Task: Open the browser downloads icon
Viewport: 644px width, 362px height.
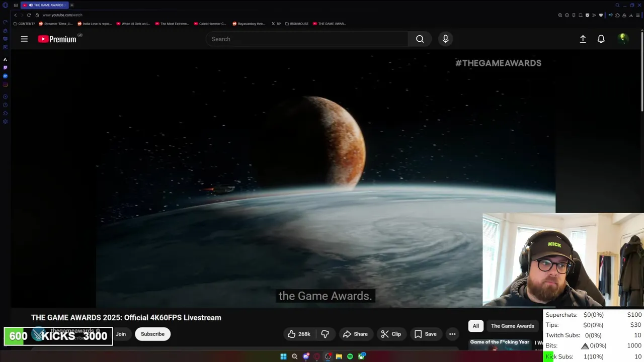Action: pyautogui.click(x=631, y=15)
